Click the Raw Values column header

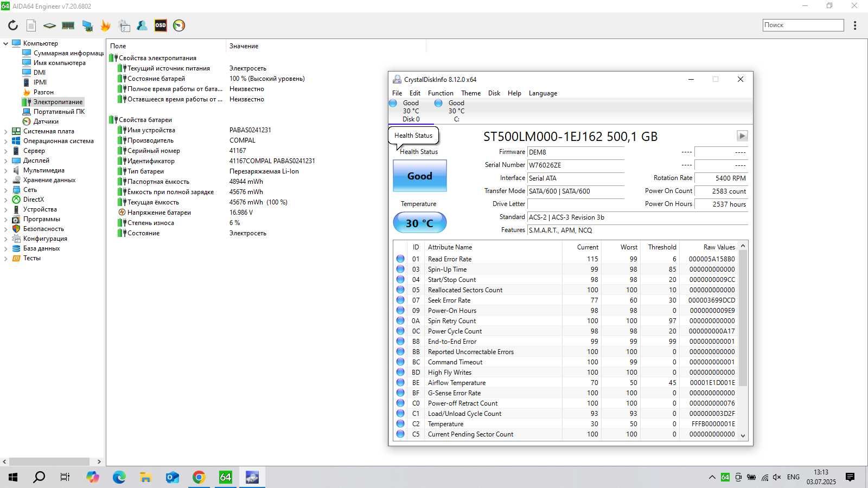click(x=709, y=247)
